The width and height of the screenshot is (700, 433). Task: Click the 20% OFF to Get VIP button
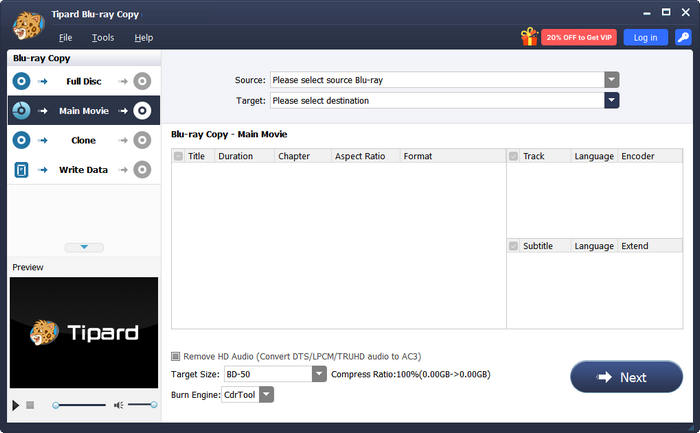(x=579, y=37)
